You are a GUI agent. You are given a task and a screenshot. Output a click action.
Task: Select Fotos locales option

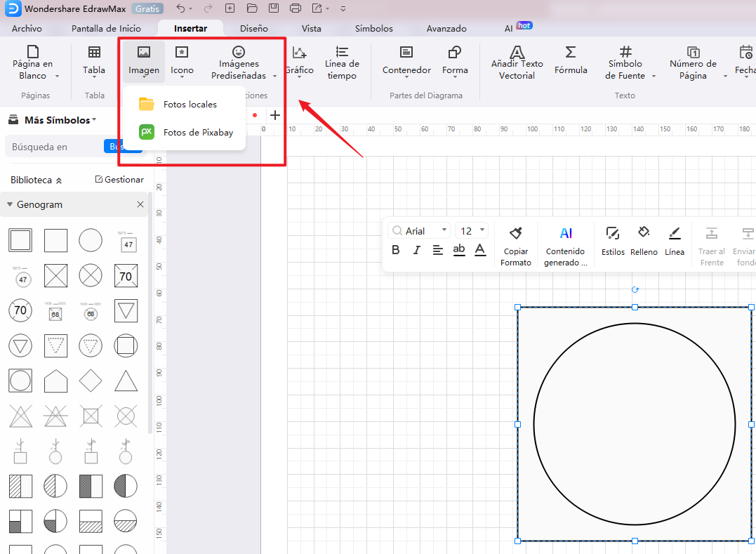coord(190,104)
